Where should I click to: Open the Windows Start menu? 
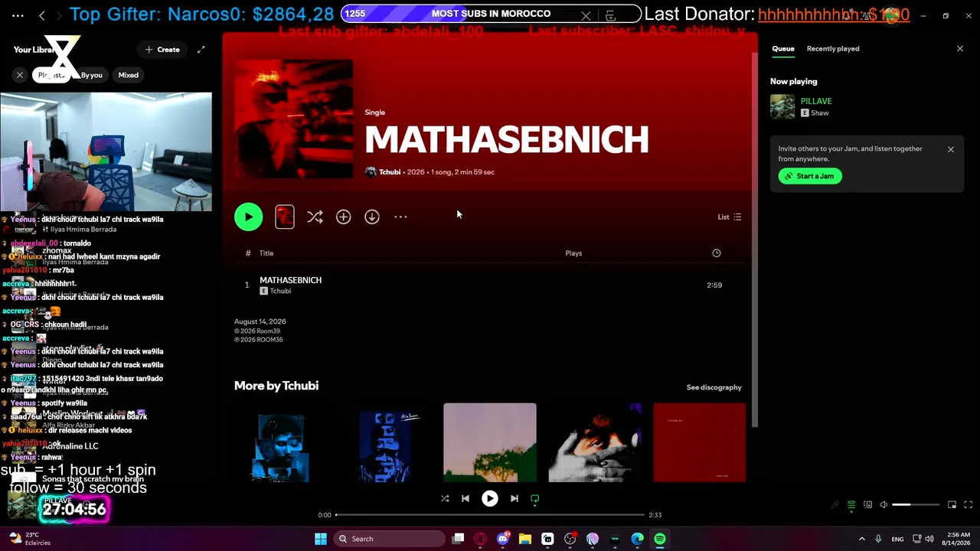tap(321, 539)
